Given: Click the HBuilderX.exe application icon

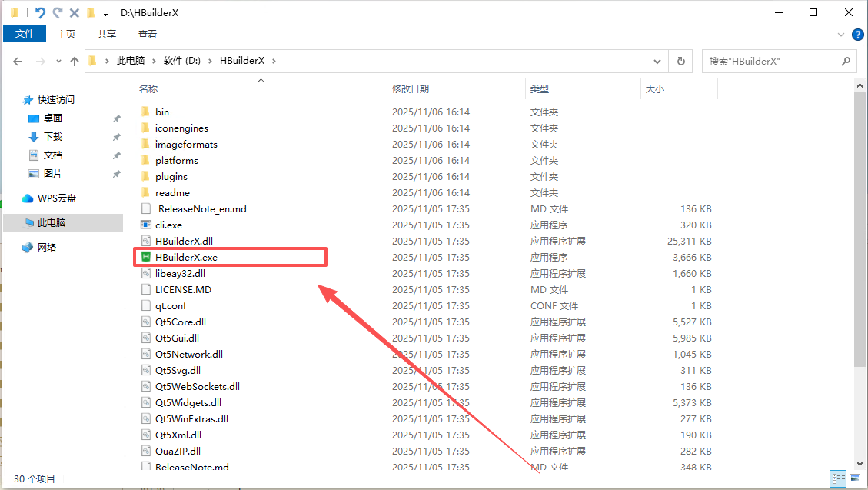Looking at the screenshot, I should [x=145, y=257].
